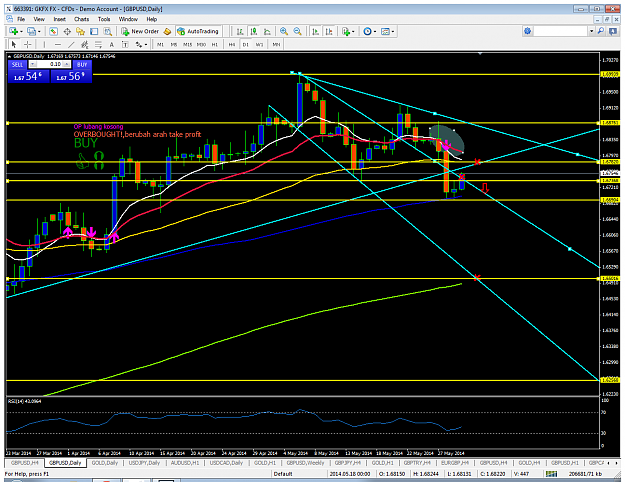Image resolution: width=625 pixels, height=482 pixels.
Task: Toggle the Terminal panel icon
Action: 94,31
